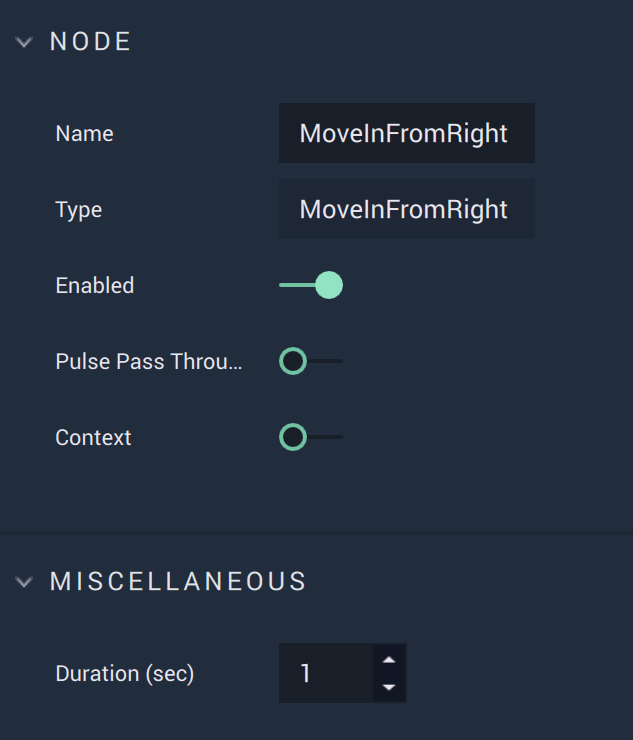Click the NODE section header
Viewport: 633px width, 740px height.
click(91, 42)
